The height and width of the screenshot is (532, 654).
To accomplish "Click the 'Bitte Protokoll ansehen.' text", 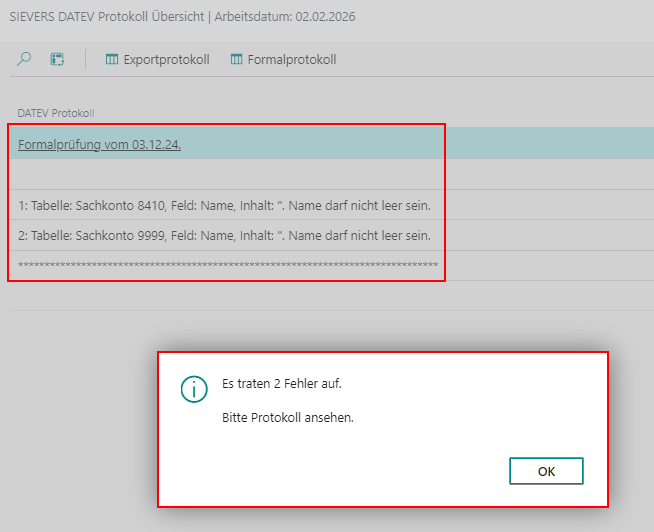I will click(x=288, y=417).
